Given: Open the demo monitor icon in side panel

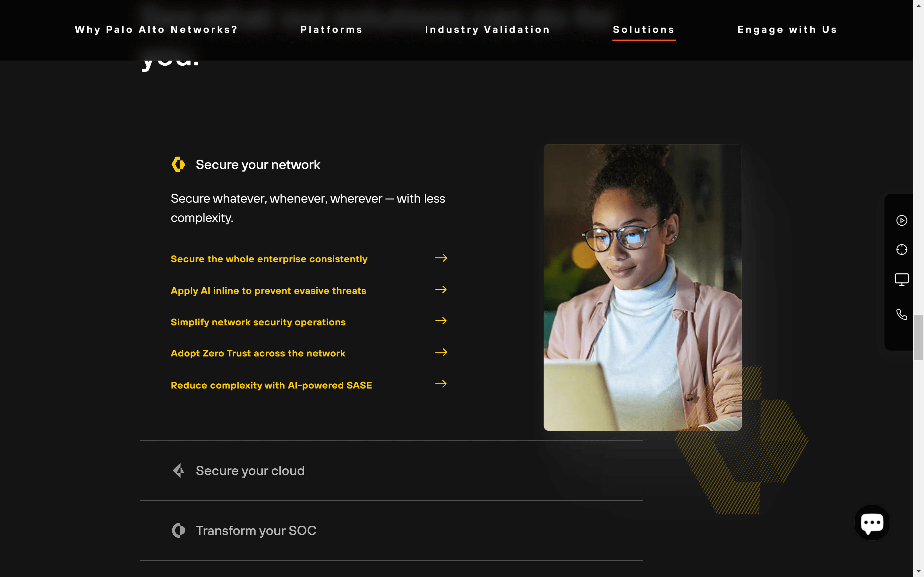Looking at the screenshot, I should (x=902, y=279).
